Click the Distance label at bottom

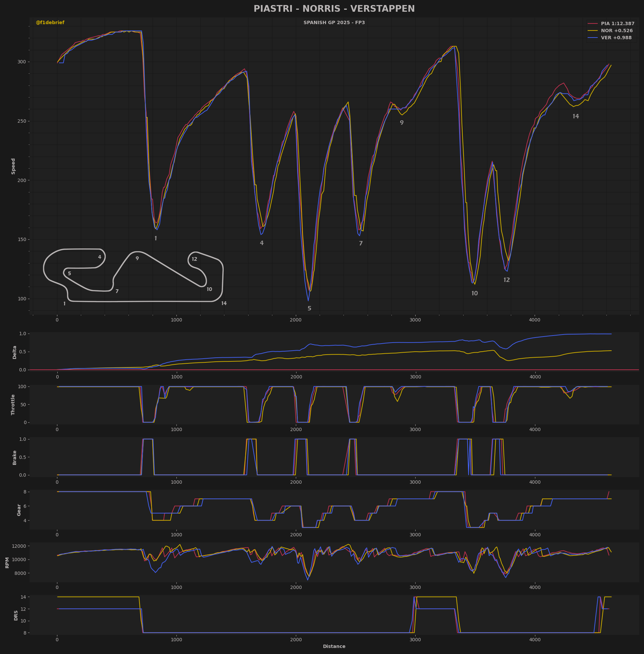[x=334, y=646]
